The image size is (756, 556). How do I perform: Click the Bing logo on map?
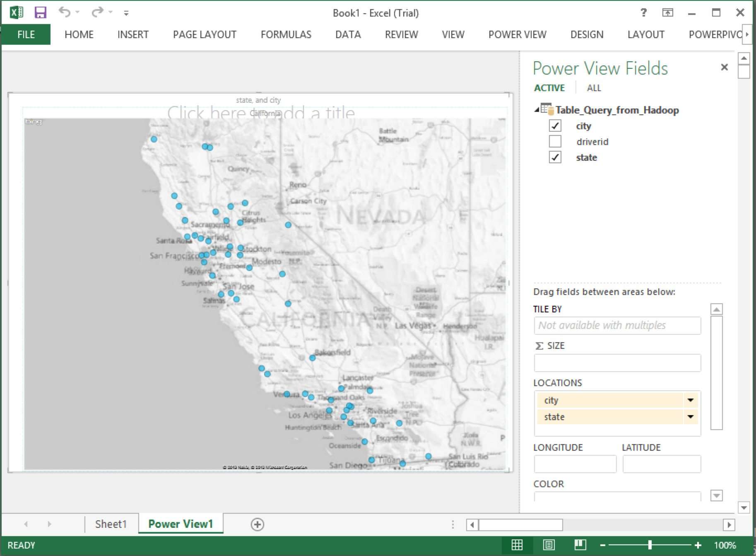point(34,121)
